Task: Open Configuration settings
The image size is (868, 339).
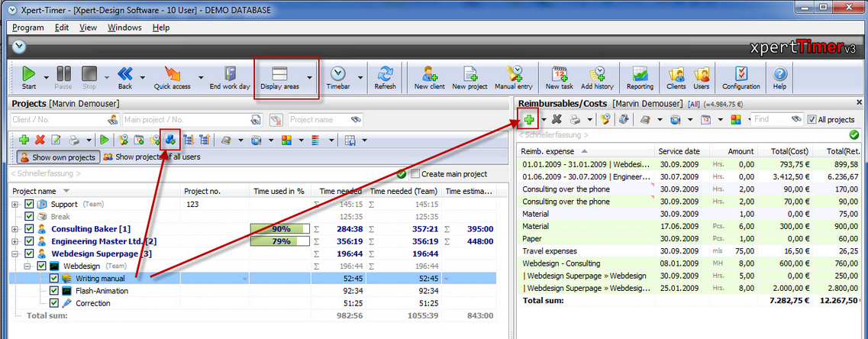Action: pos(741,78)
